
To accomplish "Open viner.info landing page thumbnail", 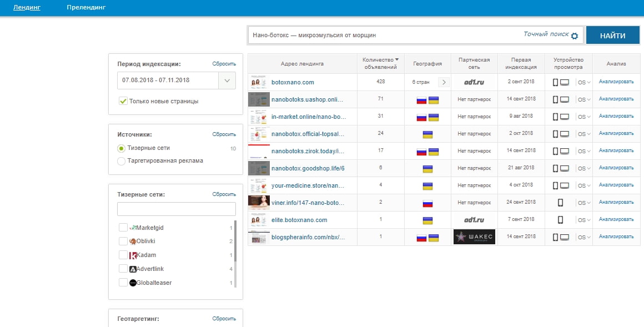I will point(259,203).
